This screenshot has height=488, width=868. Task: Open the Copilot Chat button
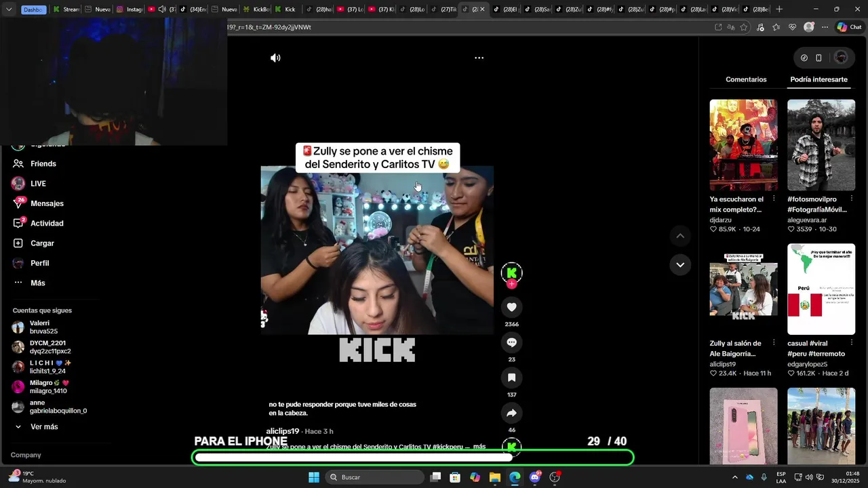point(848,27)
